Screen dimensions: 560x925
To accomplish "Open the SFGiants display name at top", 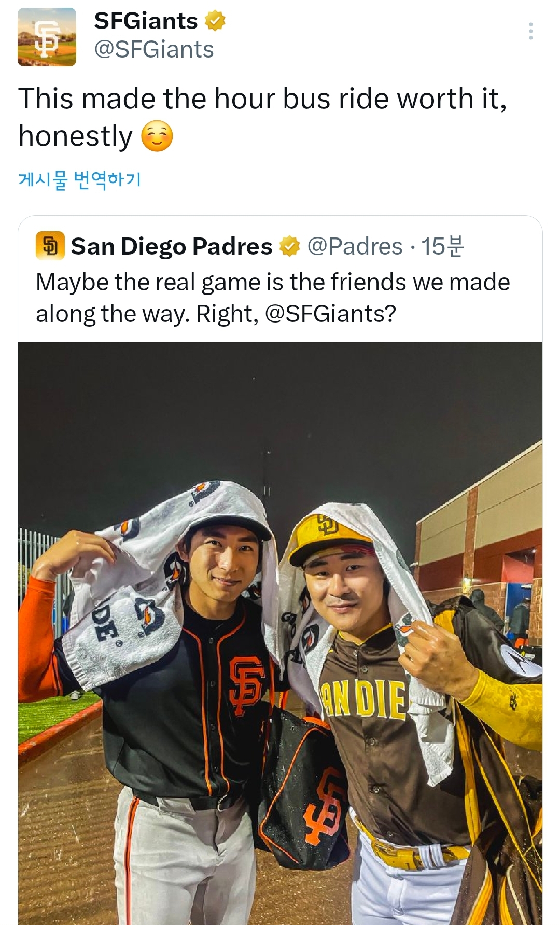I will click(146, 21).
